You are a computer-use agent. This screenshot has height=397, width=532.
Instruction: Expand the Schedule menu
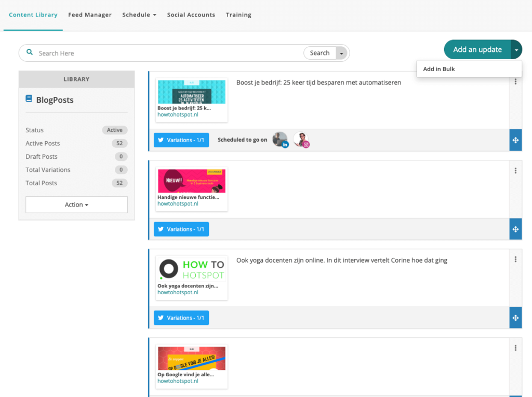pos(139,15)
